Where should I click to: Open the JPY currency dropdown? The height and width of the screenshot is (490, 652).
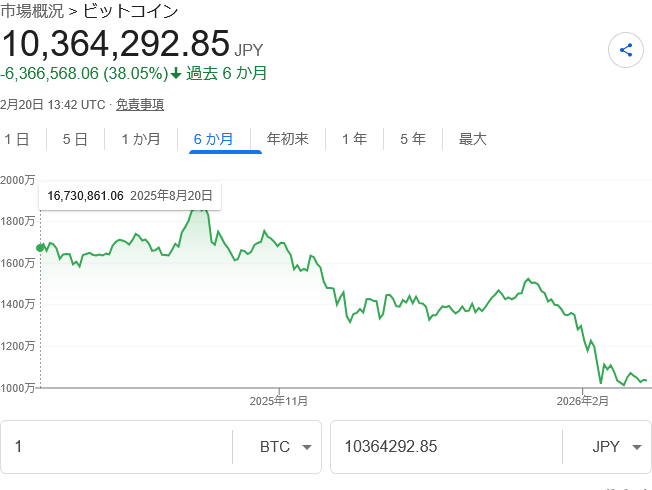pos(607,447)
